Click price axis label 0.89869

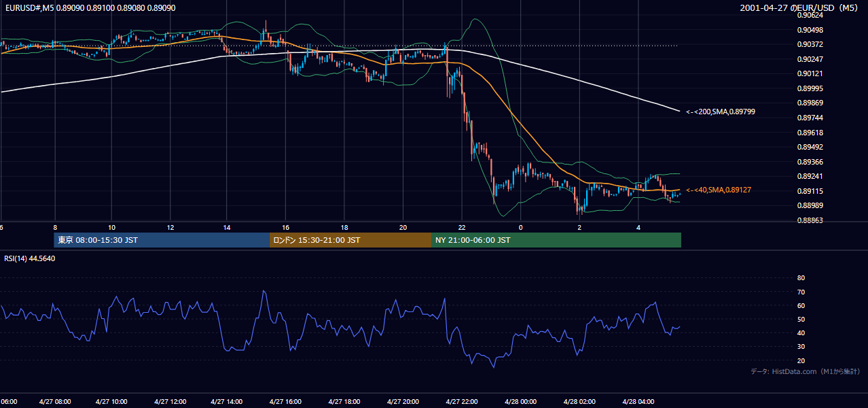pos(811,103)
